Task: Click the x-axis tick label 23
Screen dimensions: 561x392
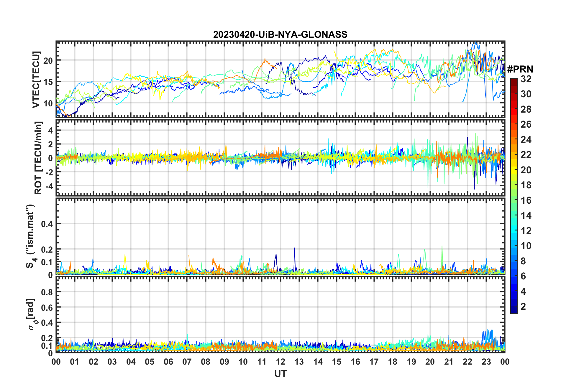Action: [486, 362]
